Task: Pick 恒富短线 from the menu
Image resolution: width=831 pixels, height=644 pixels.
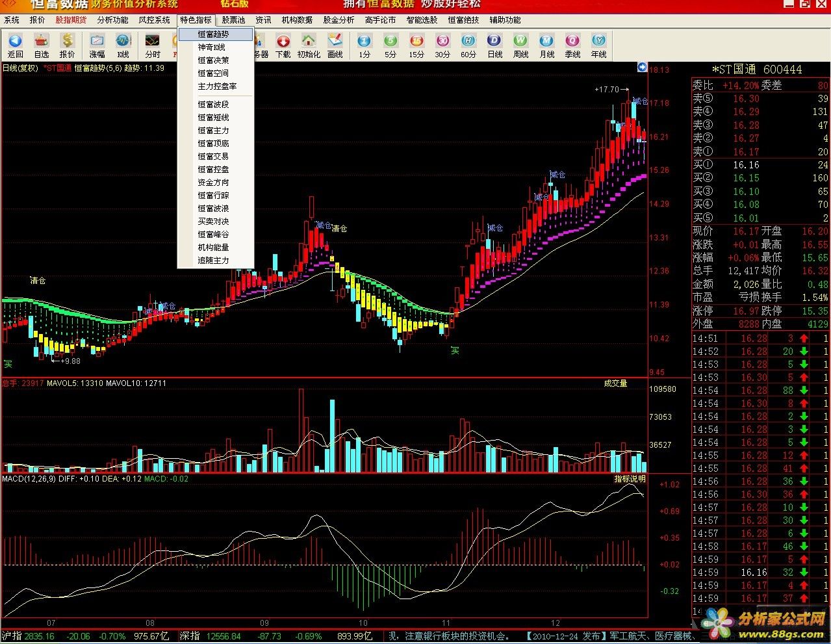Action: 216,118
